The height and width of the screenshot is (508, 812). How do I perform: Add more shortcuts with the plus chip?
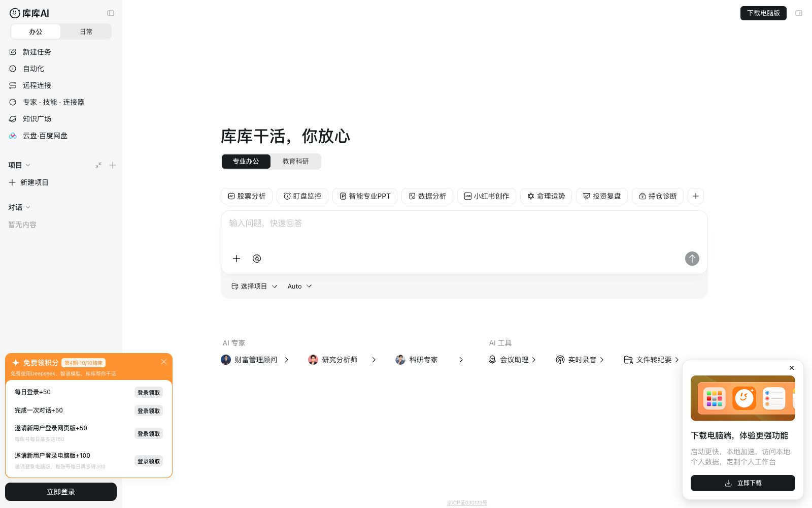[696, 196]
